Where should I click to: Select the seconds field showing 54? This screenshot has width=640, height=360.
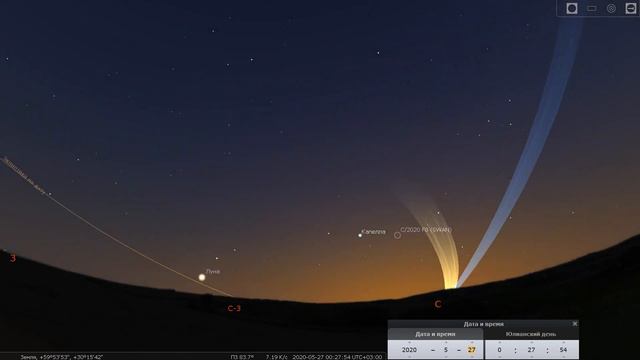click(x=563, y=350)
